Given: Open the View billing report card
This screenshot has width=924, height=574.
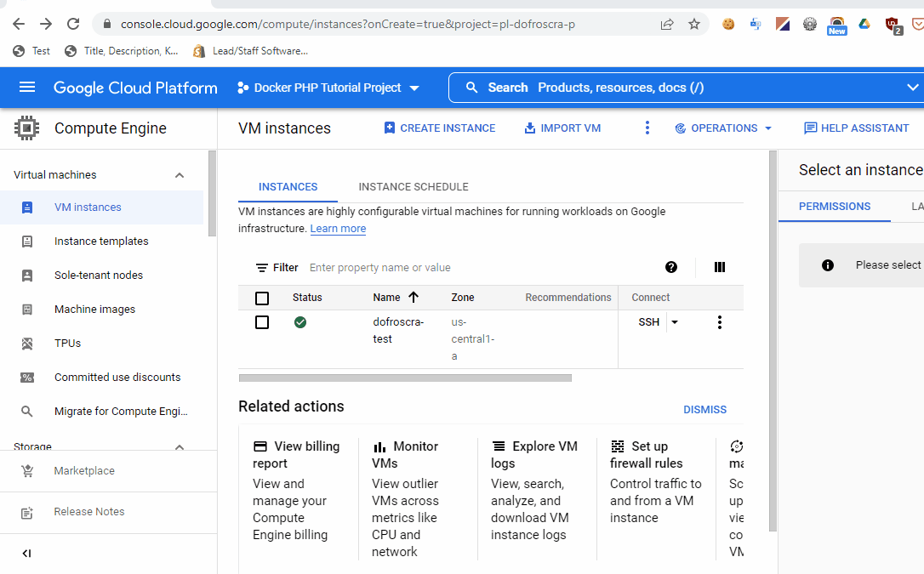Looking at the screenshot, I should [296, 491].
